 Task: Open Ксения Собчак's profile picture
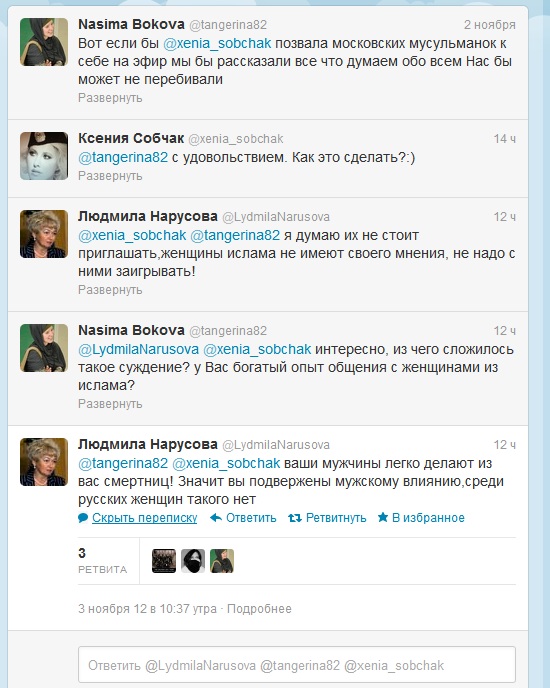(44, 156)
